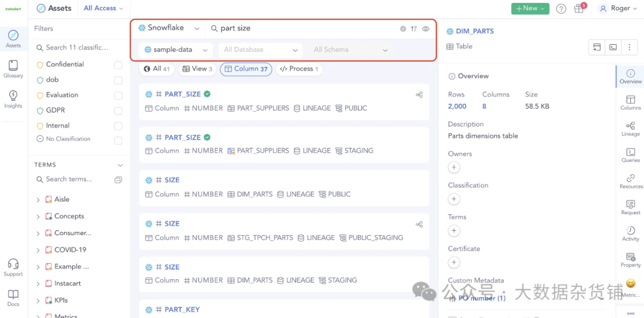This screenshot has height=318, width=644.
Task: Open the DIM_PARTS table title link
Action: (x=475, y=31)
